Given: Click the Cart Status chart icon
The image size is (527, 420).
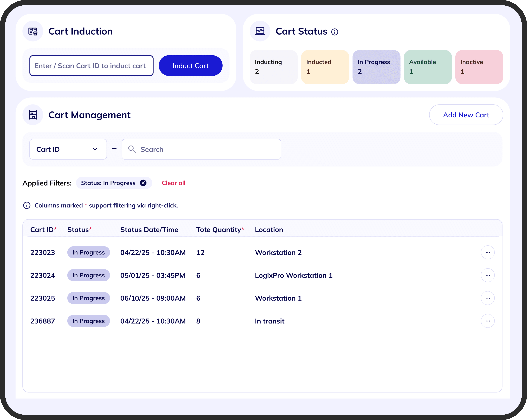Looking at the screenshot, I should (x=260, y=31).
